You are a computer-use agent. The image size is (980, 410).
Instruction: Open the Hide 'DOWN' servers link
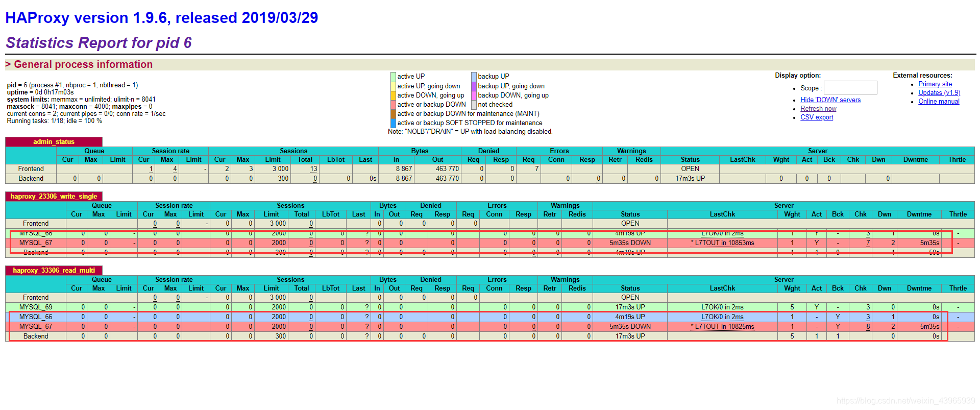(830, 100)
